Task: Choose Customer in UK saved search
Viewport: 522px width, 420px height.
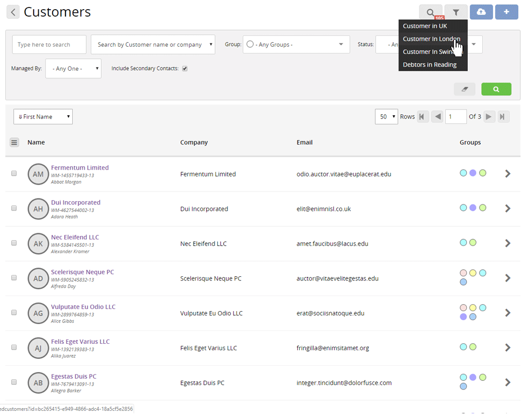Action: pos(433,26)
